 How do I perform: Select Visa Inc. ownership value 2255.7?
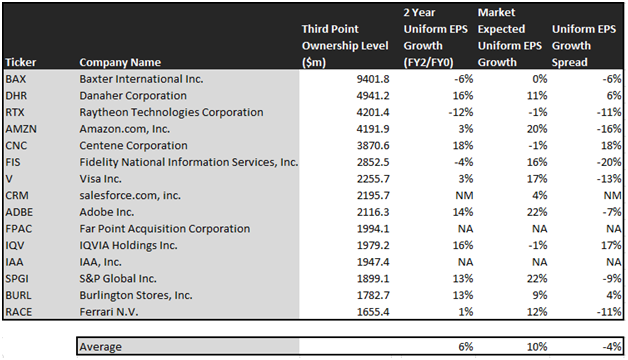372,179
